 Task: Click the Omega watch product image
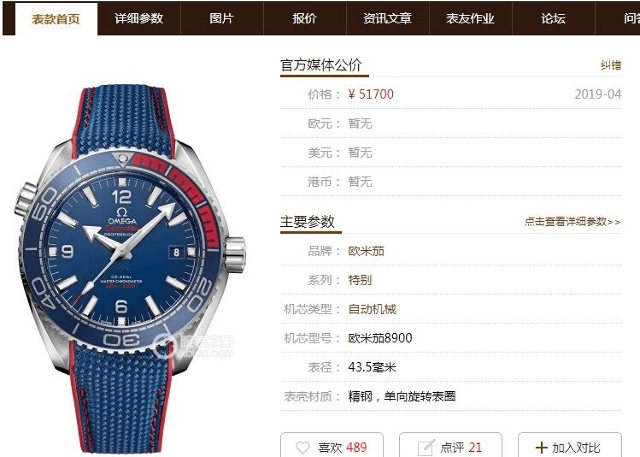[x=130, y=267]
